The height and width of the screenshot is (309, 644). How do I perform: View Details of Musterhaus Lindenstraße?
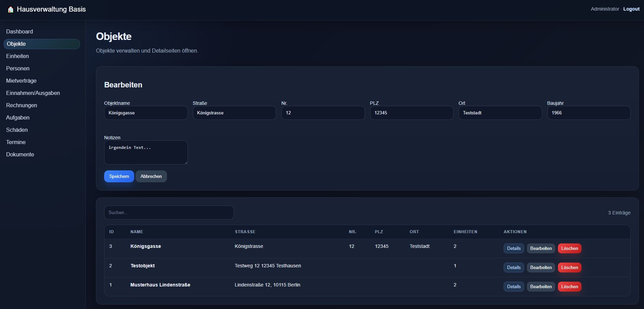click(514, 286)
